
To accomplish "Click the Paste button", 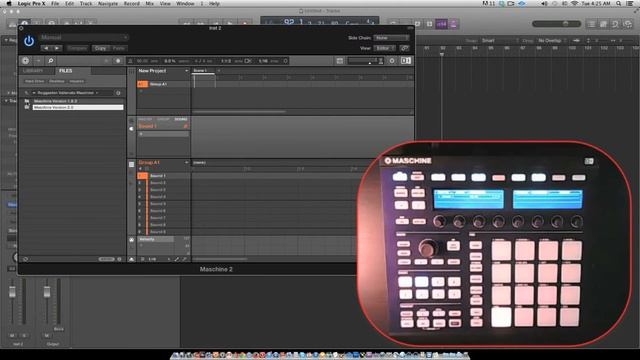I will pyautogui.click(x=119, y=48).
